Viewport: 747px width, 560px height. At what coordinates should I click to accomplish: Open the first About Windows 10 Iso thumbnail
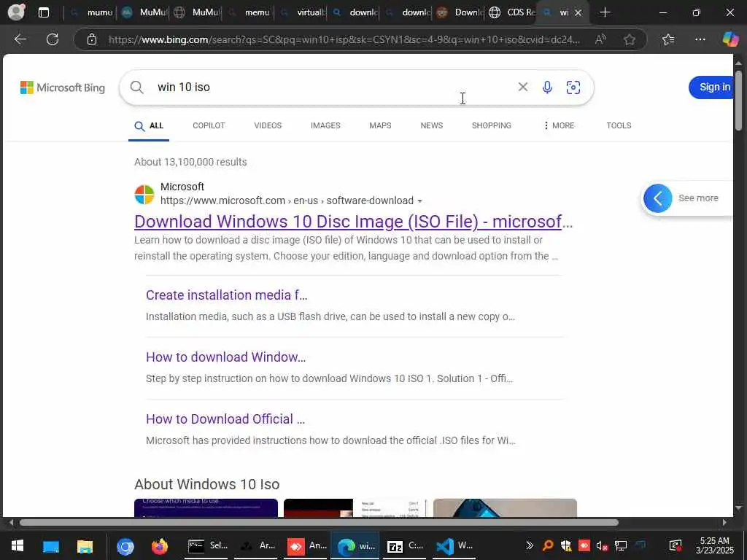206,507
